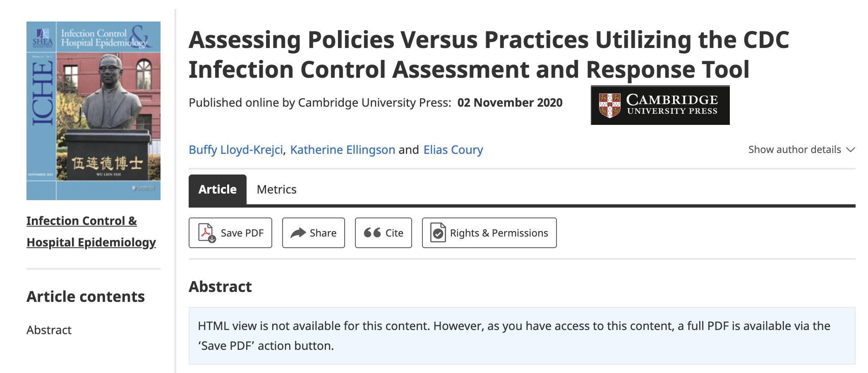
Task: Open Katherine Ellingson author link
Action: click(343, 150)
